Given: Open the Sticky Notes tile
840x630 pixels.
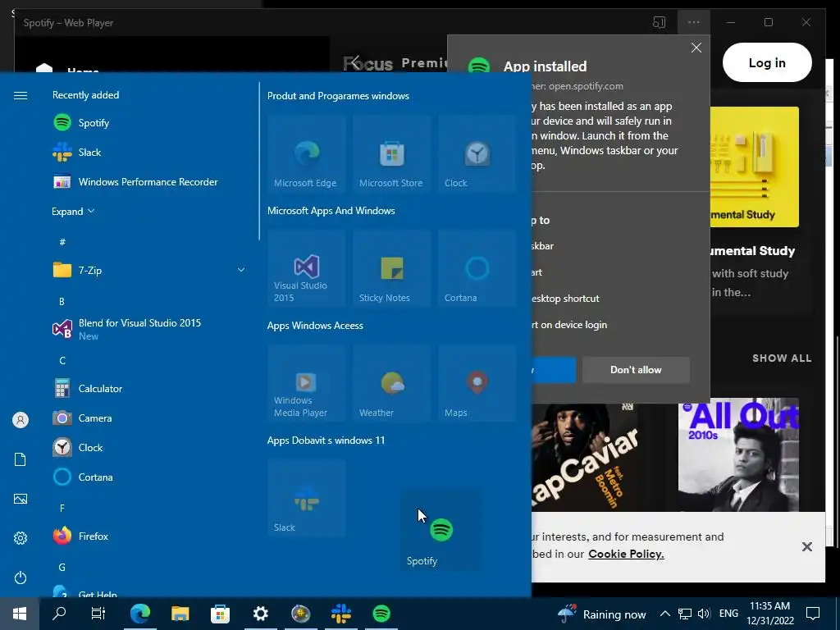Looking at the screenshot, I should click(x=391, y=268).
